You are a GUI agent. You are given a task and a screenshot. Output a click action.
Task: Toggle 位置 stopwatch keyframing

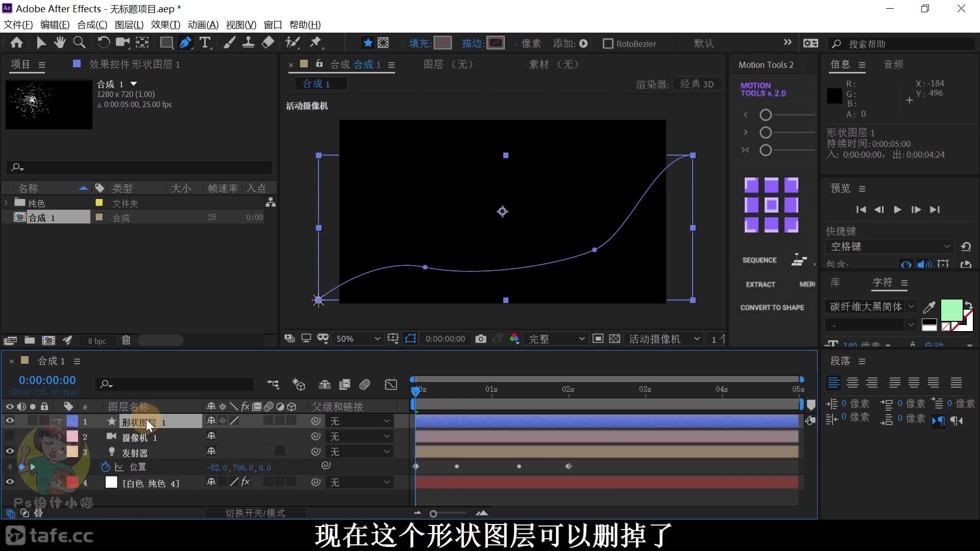coord(106,467)
